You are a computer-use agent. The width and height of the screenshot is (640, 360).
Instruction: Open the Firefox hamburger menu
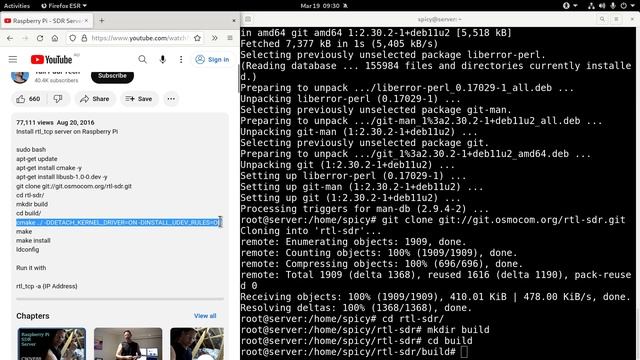coord(230,38)
